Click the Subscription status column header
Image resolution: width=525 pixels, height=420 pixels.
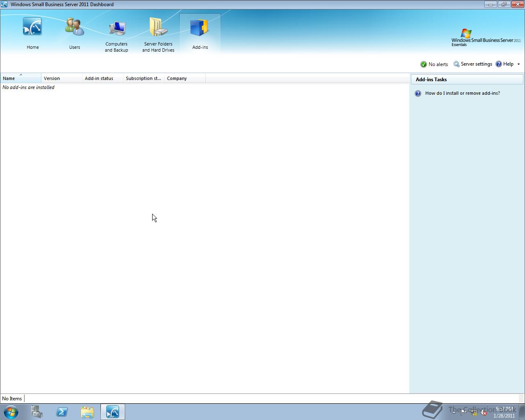coord(144,78)
